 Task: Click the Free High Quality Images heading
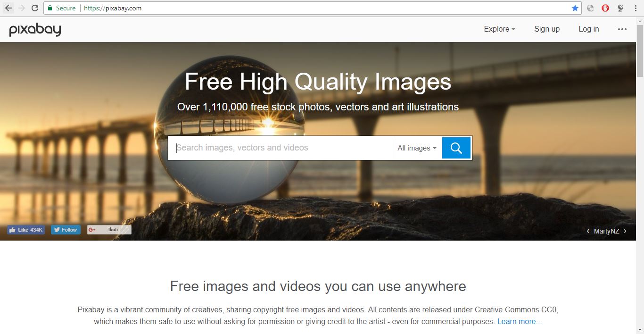[x=318, y=82]
